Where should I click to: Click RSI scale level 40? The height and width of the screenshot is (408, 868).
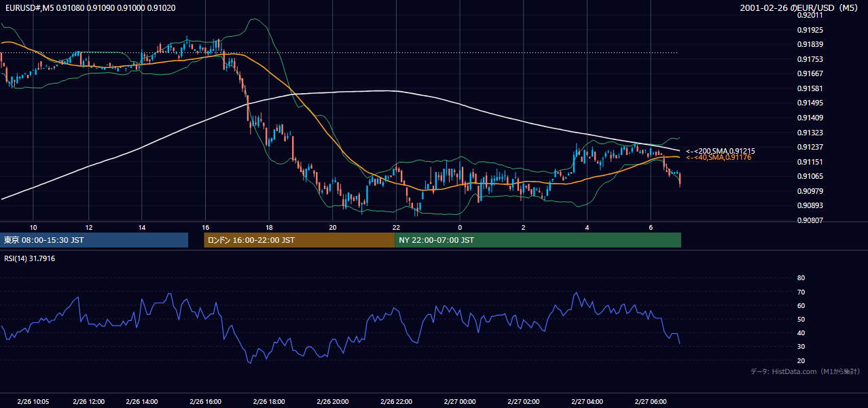pyautogui.click(x=801, y=333)
